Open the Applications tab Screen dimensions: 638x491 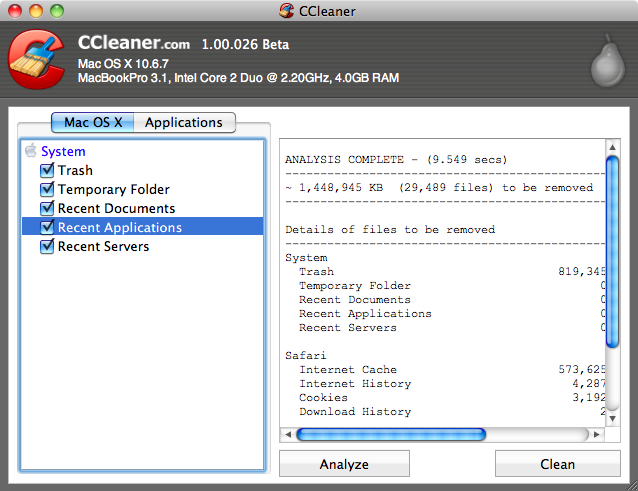[184, 122]
